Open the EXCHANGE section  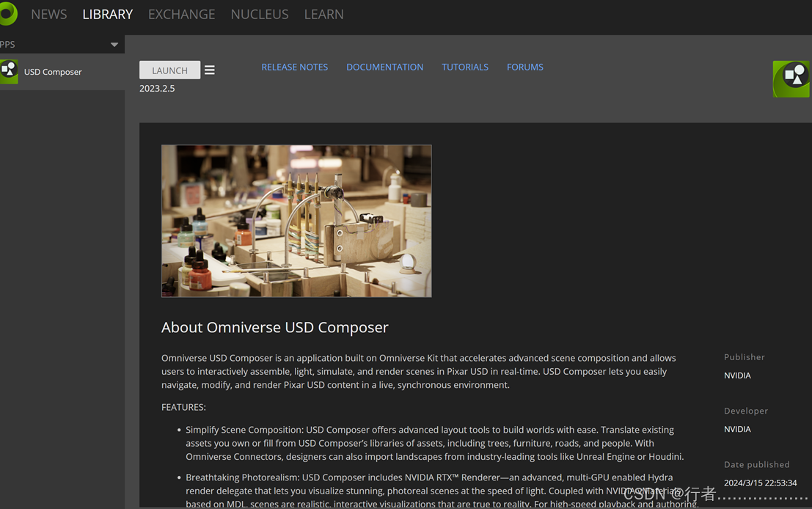pyautogui.click(x=181, y=14)
